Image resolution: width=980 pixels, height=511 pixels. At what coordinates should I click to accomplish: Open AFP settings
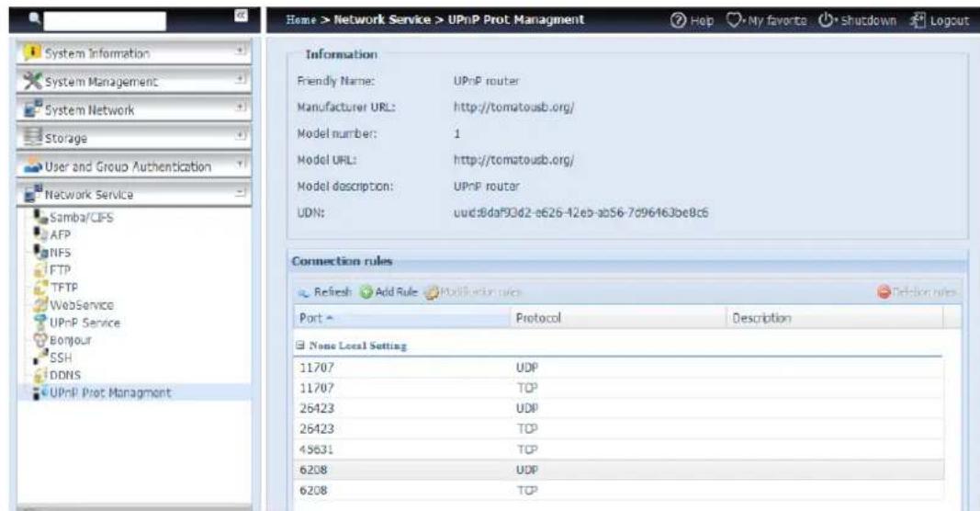(60, 235)
